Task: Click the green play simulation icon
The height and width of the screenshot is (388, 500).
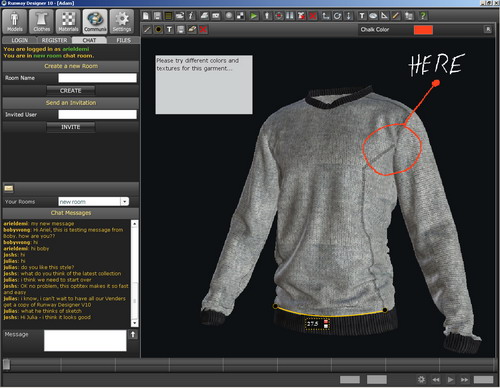Action: pos(254,16)
